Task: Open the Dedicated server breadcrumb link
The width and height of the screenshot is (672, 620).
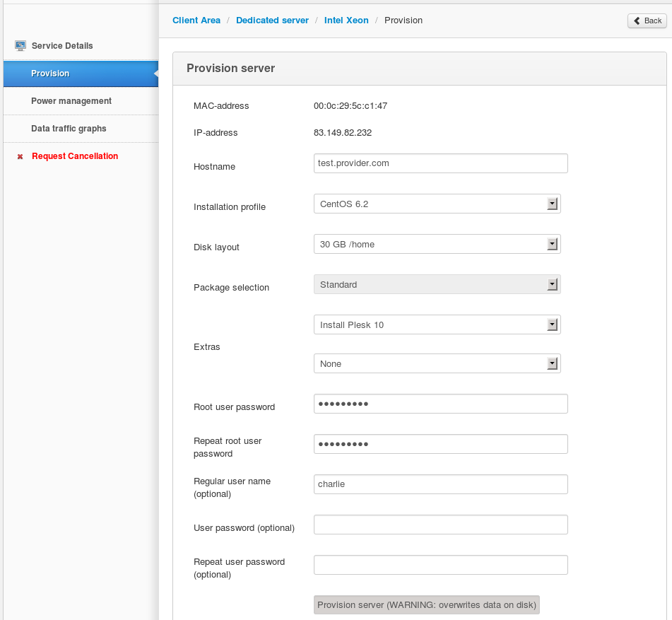Action: click(x=272, y=21)
